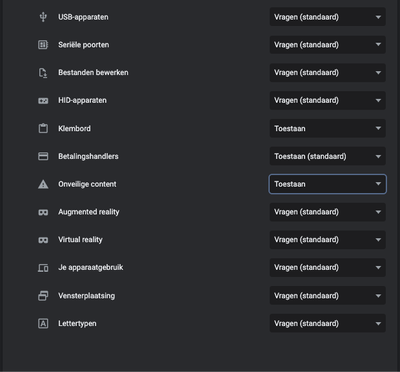Screen dimensions: 400x372
Task: Click the Je apparaatgebruik devices icon
Action: click(43, 268)
